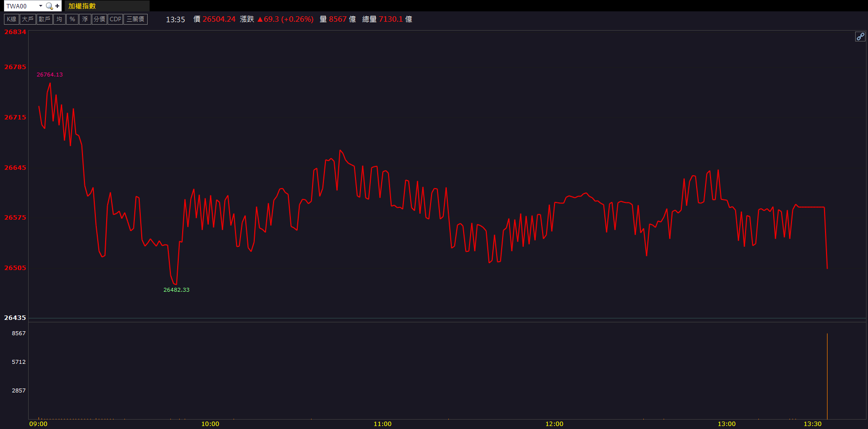Screen dimensions: 868x429
Task: Expand the TWA00 symbol dropdown arrow
Action: click(40, 6)
